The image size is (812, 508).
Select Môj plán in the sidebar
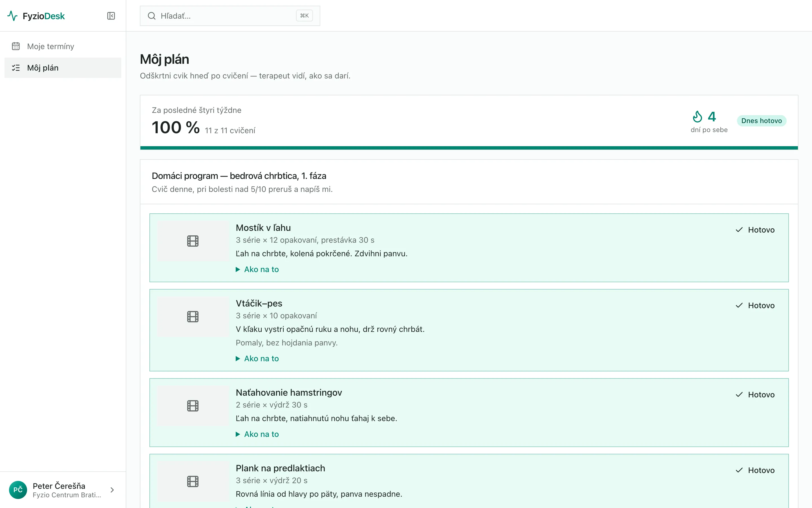click(x=63, y=68)
